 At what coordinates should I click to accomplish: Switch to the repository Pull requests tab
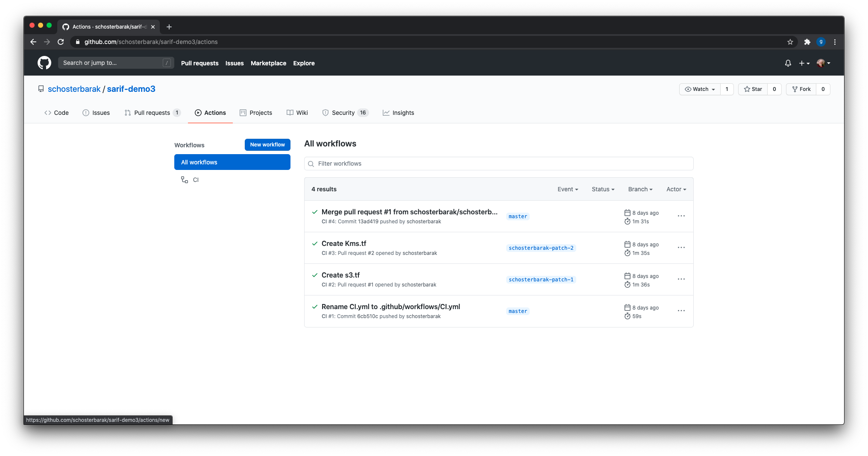click(152, 113)
